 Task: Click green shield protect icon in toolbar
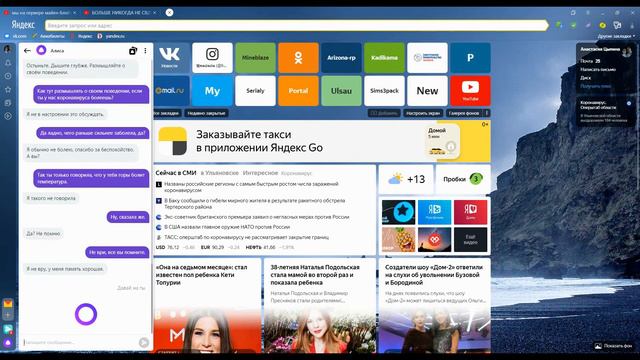pyautogui.click(x=573, y=25)
